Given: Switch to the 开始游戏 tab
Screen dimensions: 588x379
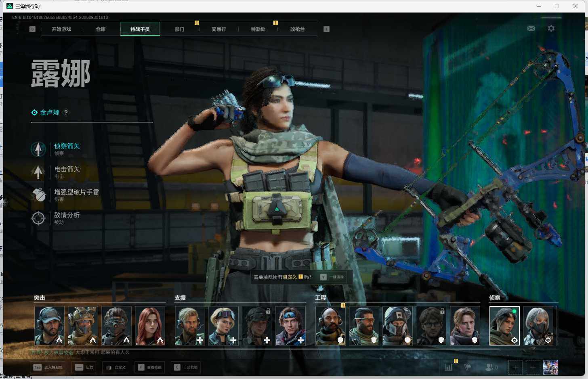Looking at the screenshot, I should (61, 29).
